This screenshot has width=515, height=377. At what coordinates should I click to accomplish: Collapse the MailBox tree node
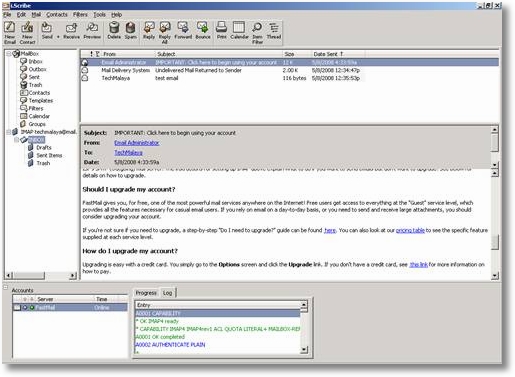(9, 54)
